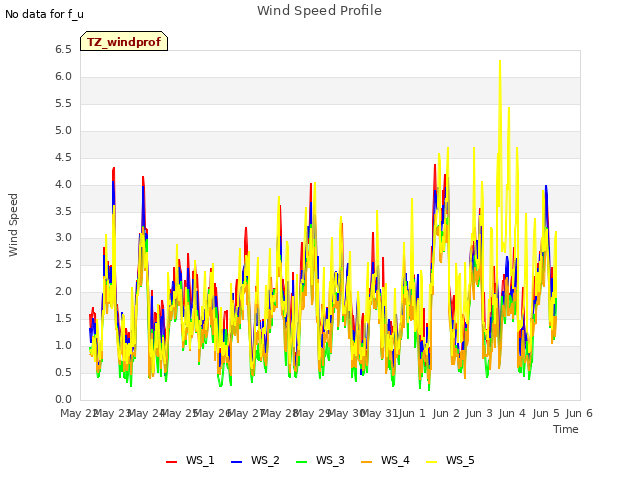Click the Jun 5 x-axis date label
The width and height of the screenshot is (640, 480).
(x=546, y=413)
